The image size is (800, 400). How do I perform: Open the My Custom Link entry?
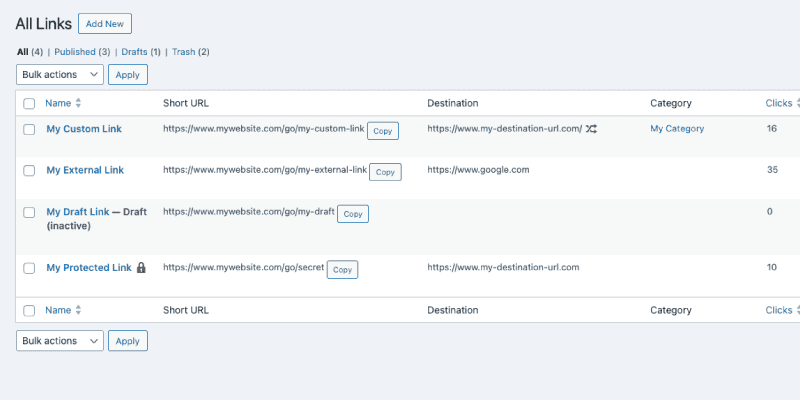point(84,129)
